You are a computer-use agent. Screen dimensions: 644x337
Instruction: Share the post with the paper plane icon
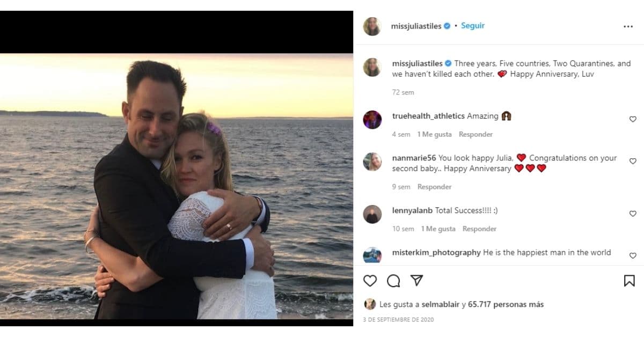(x=416, y=280)
